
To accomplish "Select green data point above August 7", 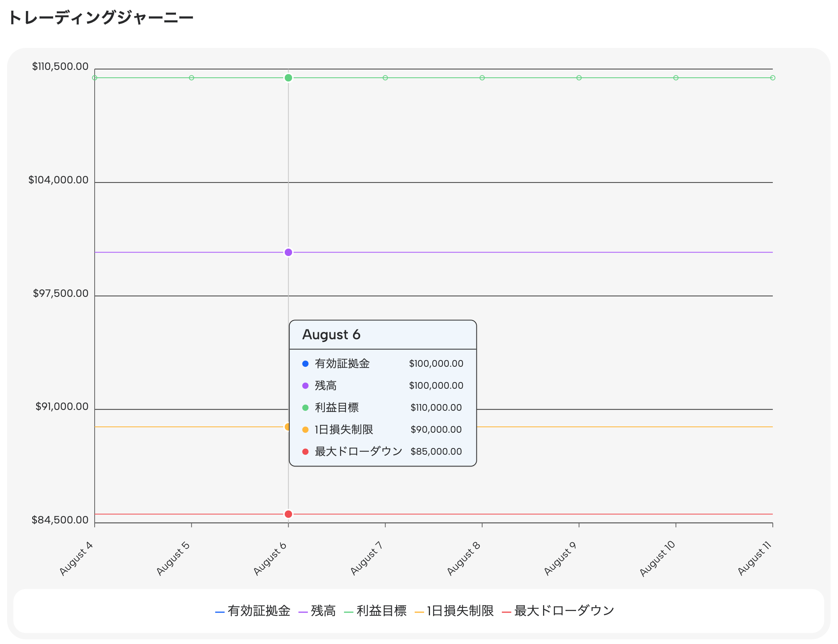I will click(x=385, y=78).
